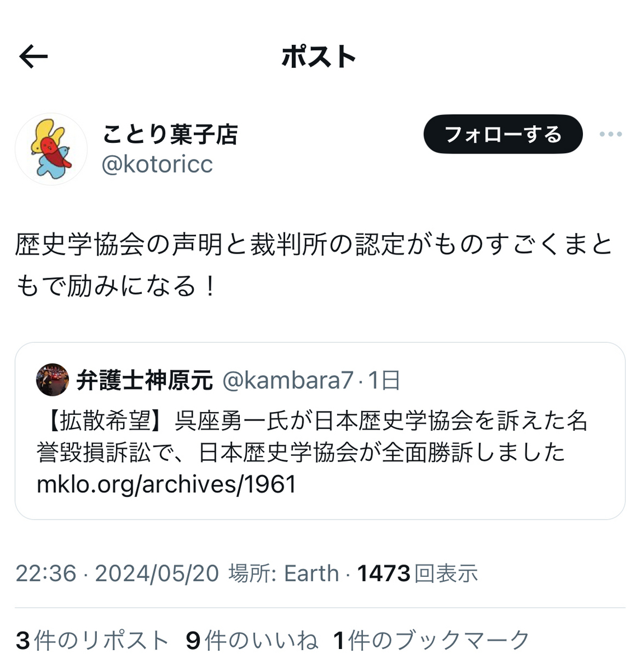
Task: Open the three-dot more options menu
Action: 610,134
